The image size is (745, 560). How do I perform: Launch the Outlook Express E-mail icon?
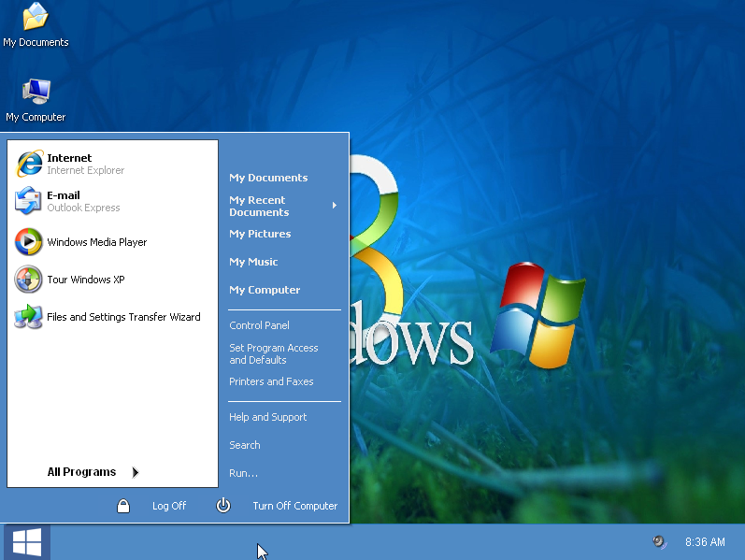[28, 201]
